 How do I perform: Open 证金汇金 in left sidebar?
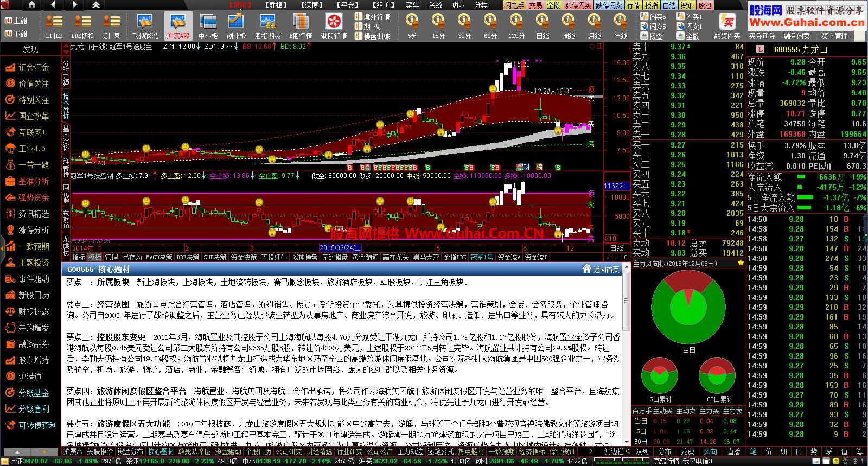(28, 67)
